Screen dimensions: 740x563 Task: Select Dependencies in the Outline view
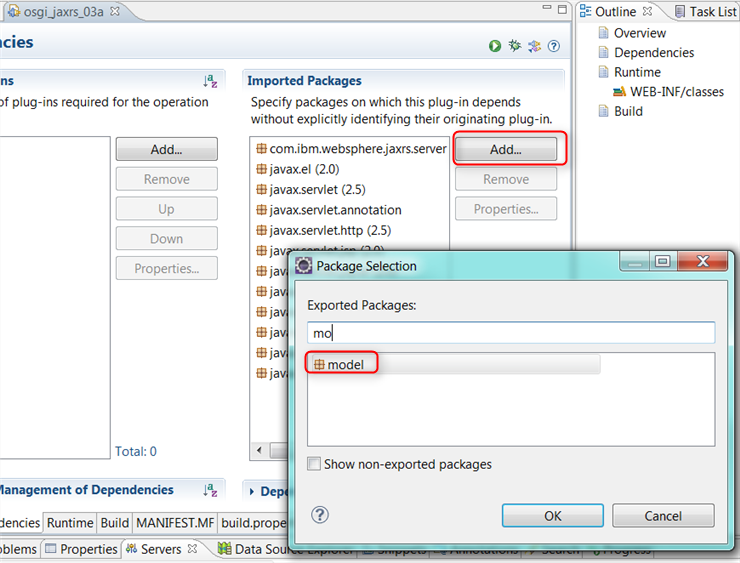(653, 52)
